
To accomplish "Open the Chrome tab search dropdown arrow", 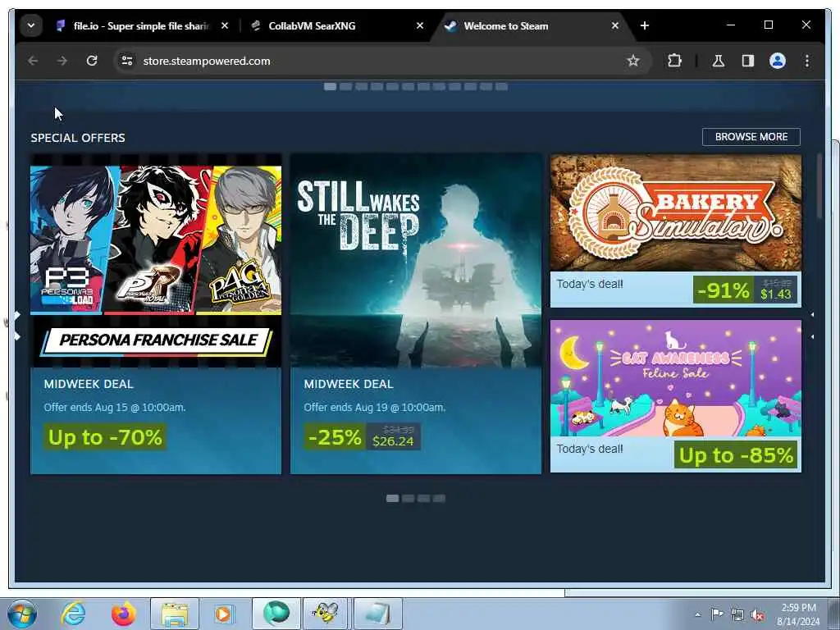I will pyautogui.click(x=31, y=25).
